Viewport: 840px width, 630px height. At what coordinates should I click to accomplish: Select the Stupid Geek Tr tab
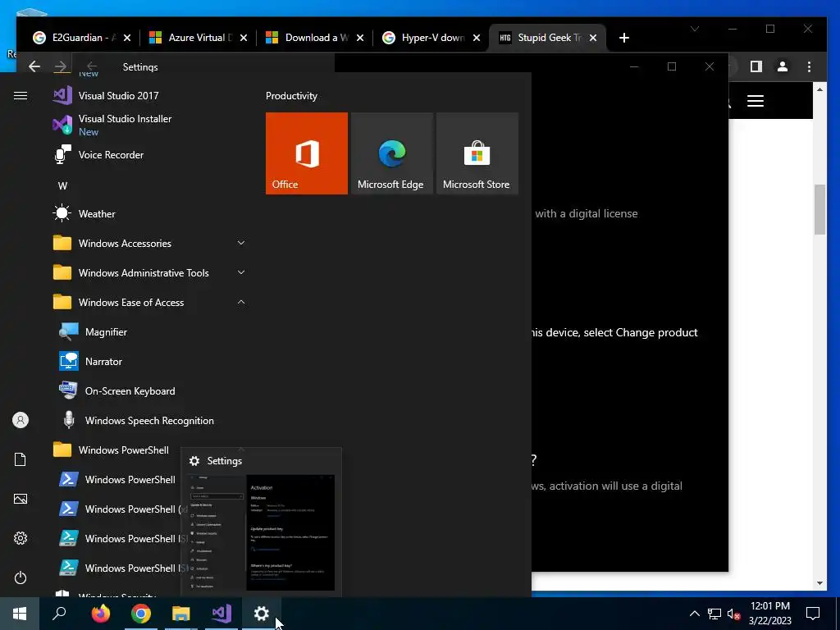[x=547, y=38]
